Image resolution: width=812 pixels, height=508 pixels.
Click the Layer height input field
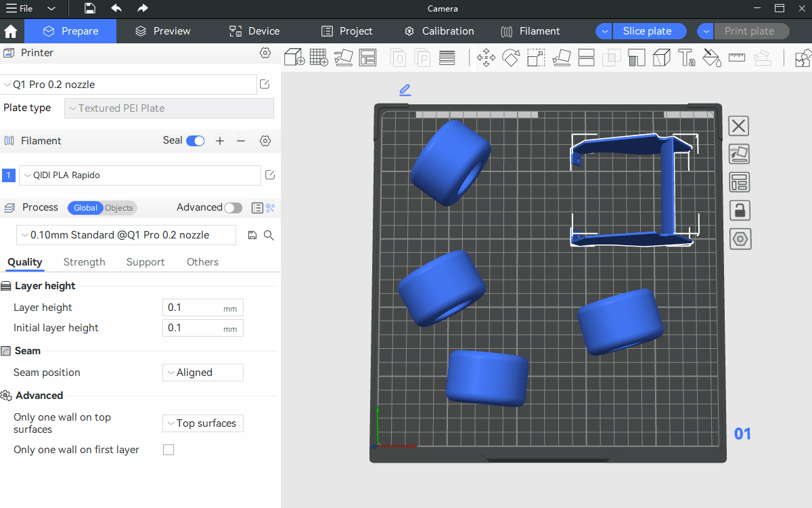[x=193, y=308]
